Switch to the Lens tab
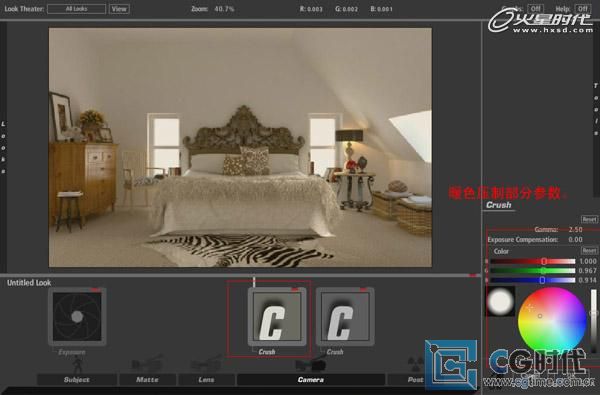 (206, 379)
